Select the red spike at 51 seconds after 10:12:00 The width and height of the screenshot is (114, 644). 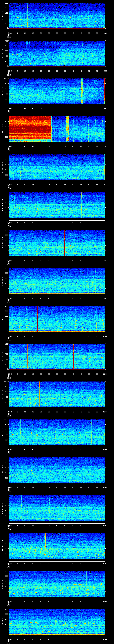pos(91,432)
